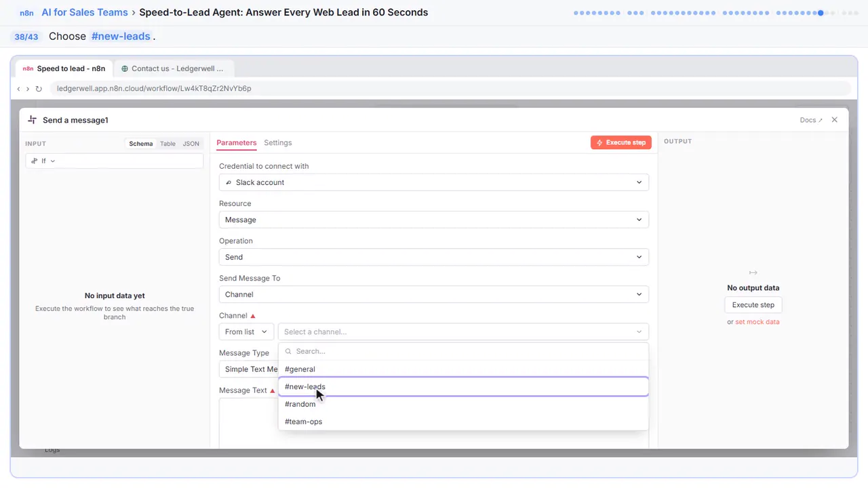Expand the Send Message To dropdown
868x488 pixels.
pyautogui.click(x=434, y=294)
